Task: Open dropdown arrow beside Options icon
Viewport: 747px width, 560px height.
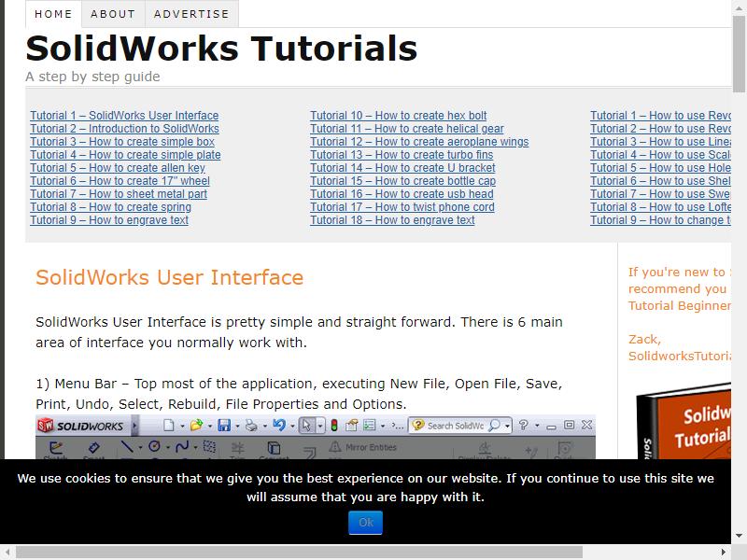Action: (383, 427)
